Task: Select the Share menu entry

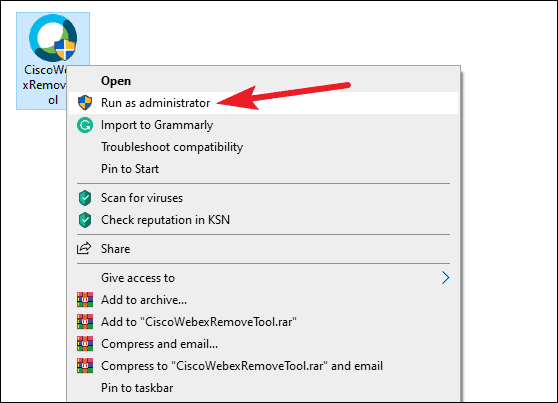Action: 263,248
